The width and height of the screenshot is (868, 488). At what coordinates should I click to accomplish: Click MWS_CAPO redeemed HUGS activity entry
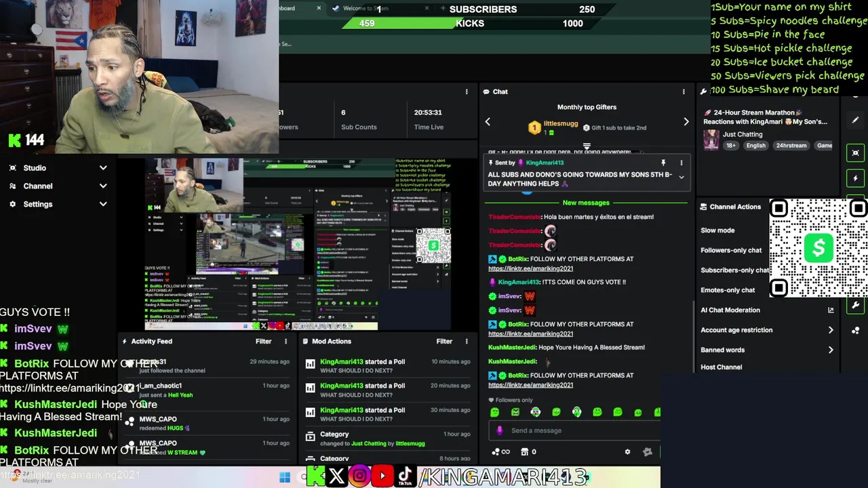pos(207,423)
